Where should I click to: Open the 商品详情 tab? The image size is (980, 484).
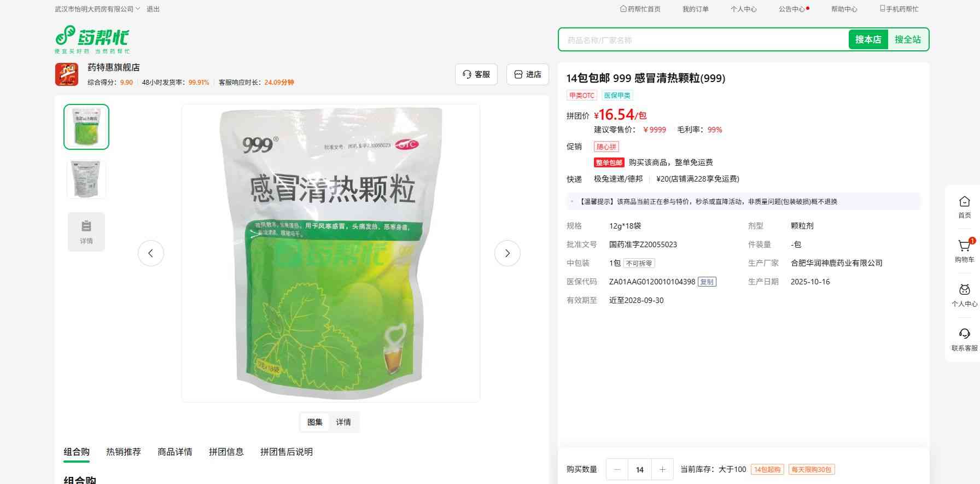click(175, 452)
